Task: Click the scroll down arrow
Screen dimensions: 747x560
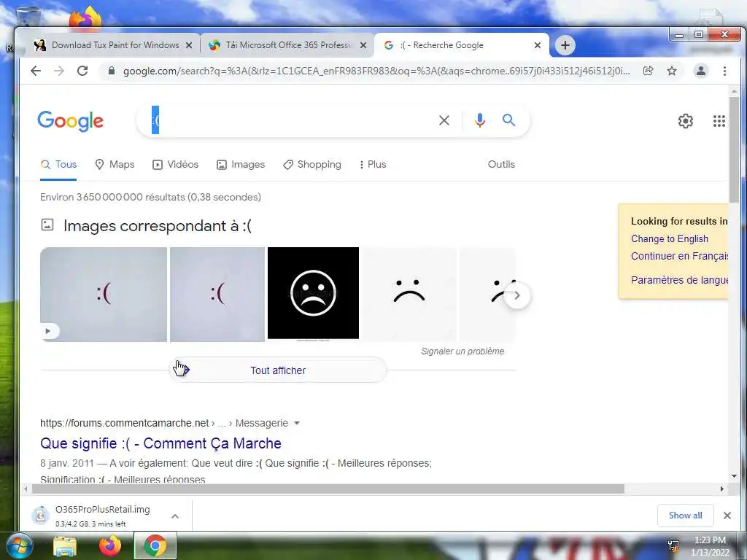Action: [x=734, y=475]
